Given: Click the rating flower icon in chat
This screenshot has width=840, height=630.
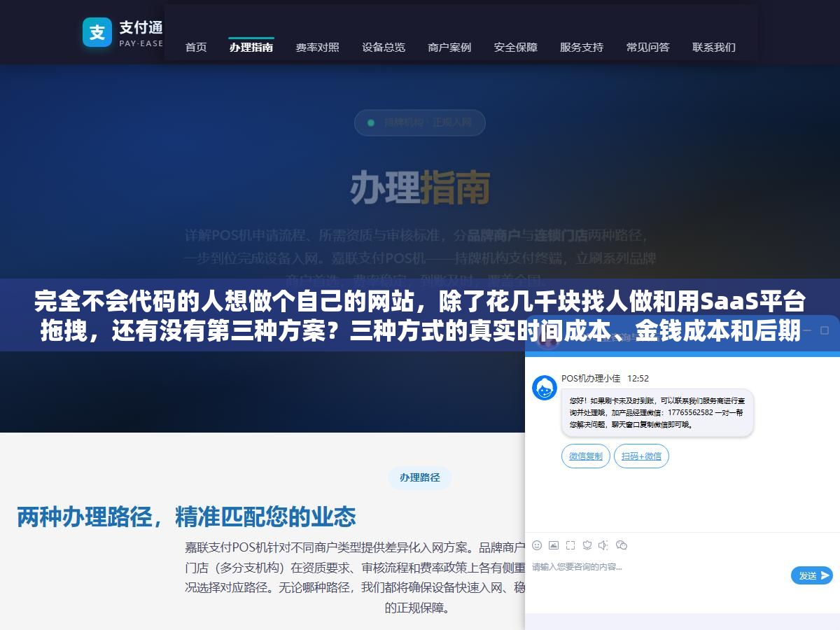Looking at the screenshot, I should pos(587,545).
